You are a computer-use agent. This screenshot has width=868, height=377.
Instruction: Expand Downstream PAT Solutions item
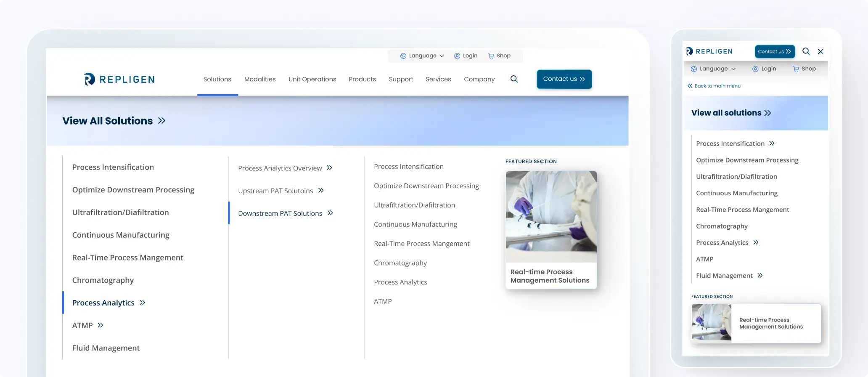click(x=330, y=213)
